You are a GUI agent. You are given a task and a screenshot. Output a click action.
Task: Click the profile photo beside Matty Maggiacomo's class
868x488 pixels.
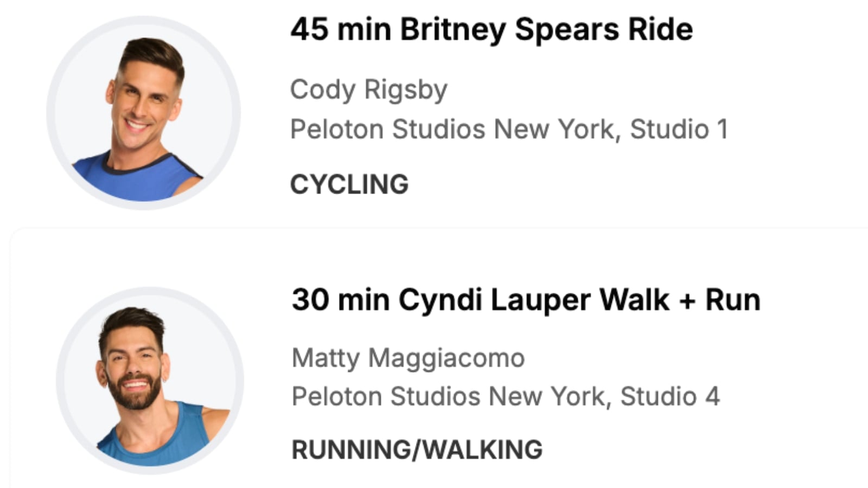pyautogui.click(x=150, y=381)
